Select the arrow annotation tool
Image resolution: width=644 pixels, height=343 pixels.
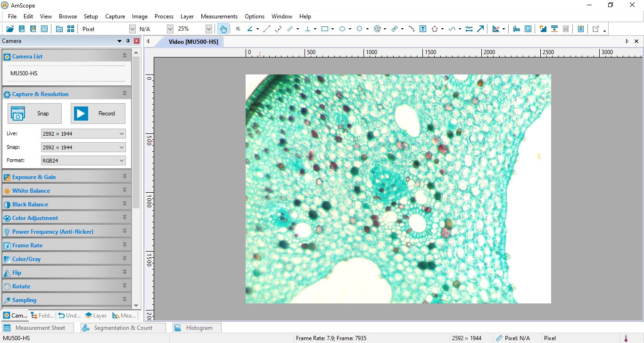[x=480, y=29]
